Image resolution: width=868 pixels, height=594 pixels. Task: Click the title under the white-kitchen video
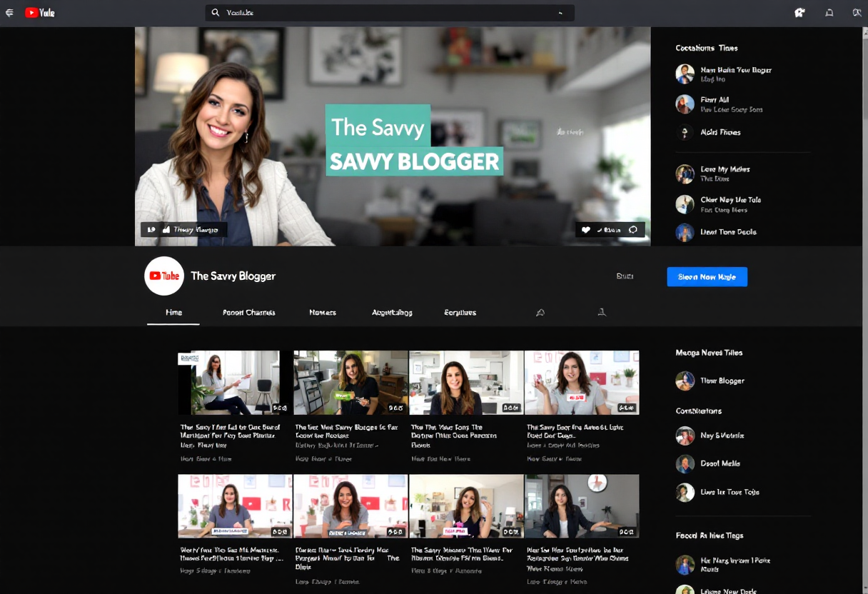click(454, 436)
